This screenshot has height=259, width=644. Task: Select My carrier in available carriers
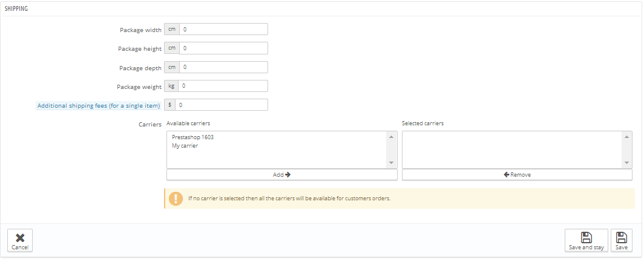(x=185, y=146)
